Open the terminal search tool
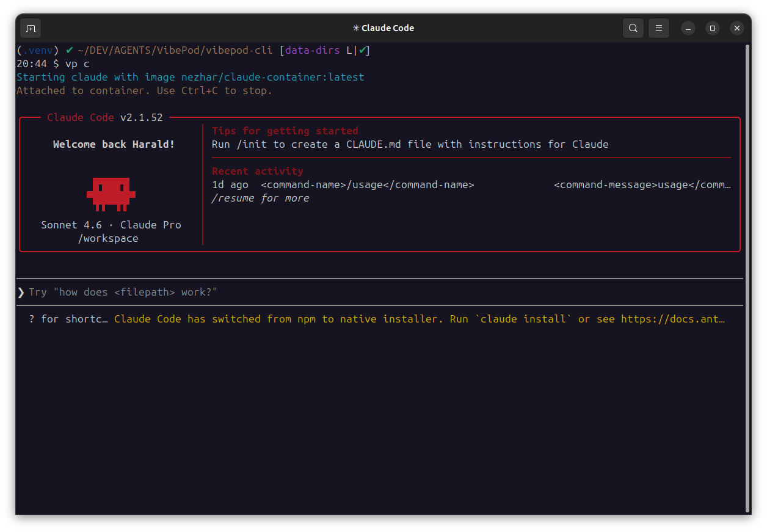Screen dimensions: 767x532 633,27
